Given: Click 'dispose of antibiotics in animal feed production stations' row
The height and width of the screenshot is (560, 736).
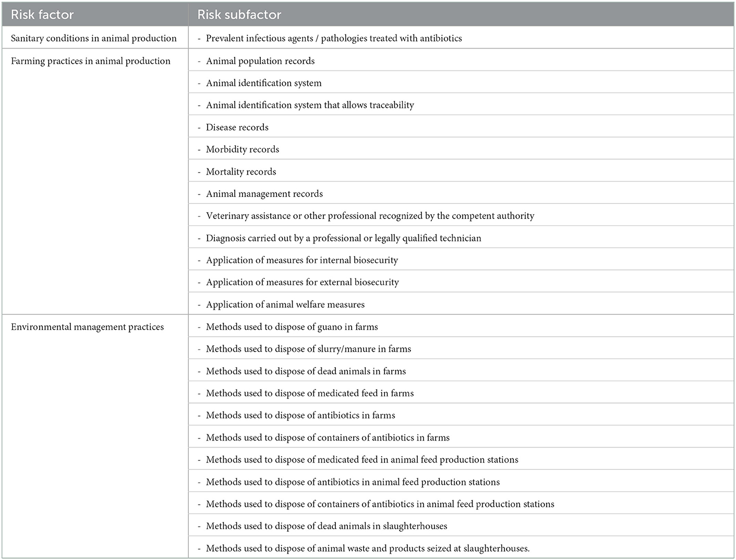Looking at the screenshot, I should tap(461, 481).
